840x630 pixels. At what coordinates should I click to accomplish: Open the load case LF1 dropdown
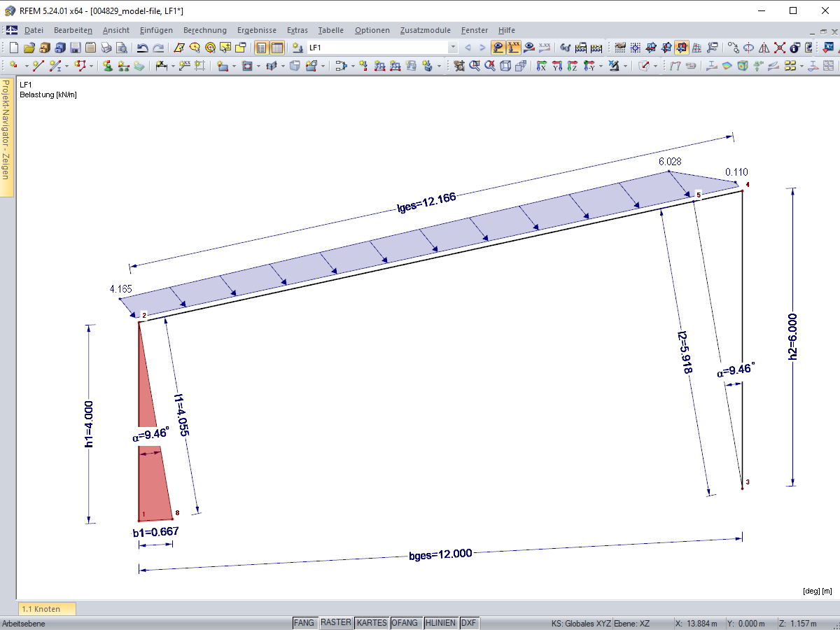click(453, 48)
